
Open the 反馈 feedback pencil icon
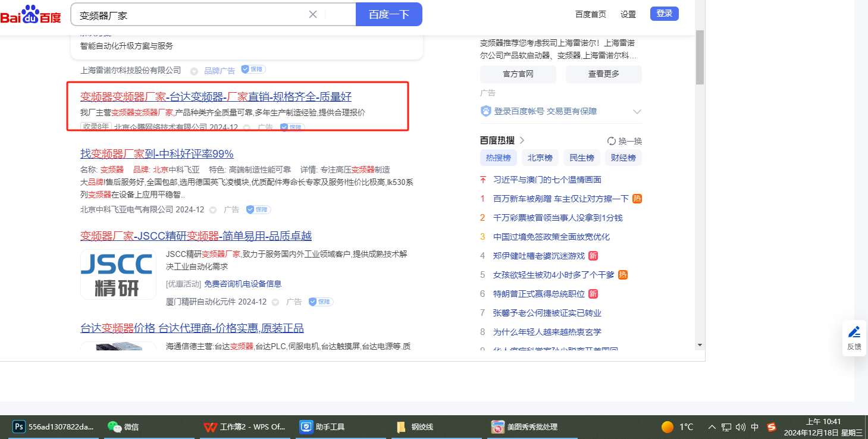[854, 333]
